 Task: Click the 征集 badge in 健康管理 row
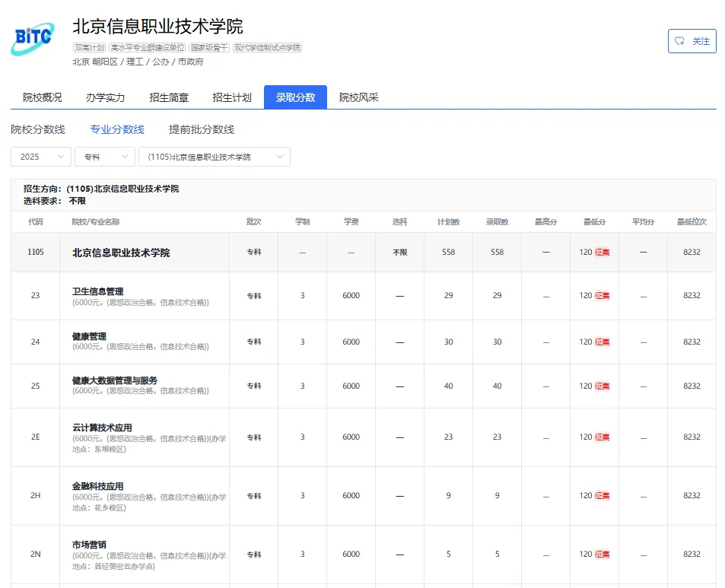602,342
